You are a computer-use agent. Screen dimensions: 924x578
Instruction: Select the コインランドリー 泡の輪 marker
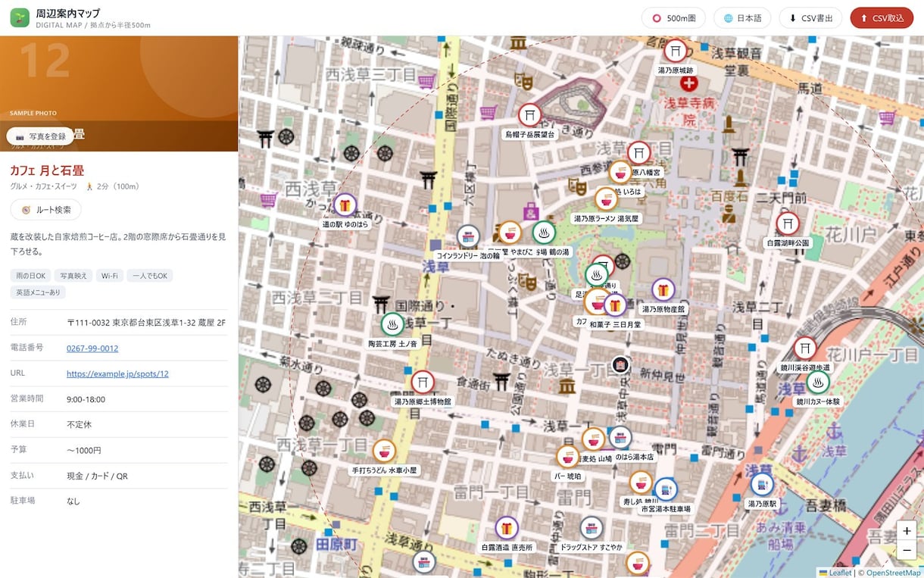coord(467,236)
